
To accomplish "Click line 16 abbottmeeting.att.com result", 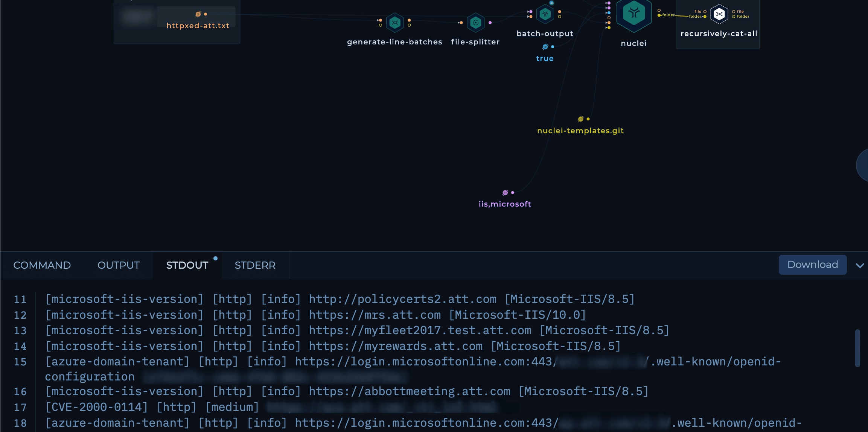I will 347,391.
